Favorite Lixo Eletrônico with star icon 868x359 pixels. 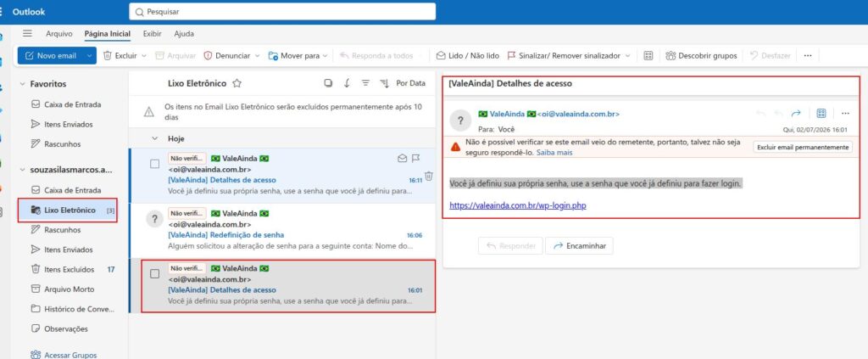(237, 84)
